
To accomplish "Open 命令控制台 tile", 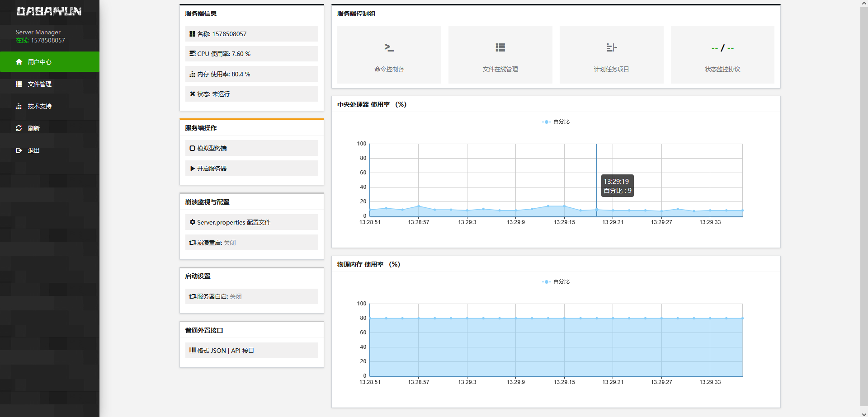I will pos(389,55).
